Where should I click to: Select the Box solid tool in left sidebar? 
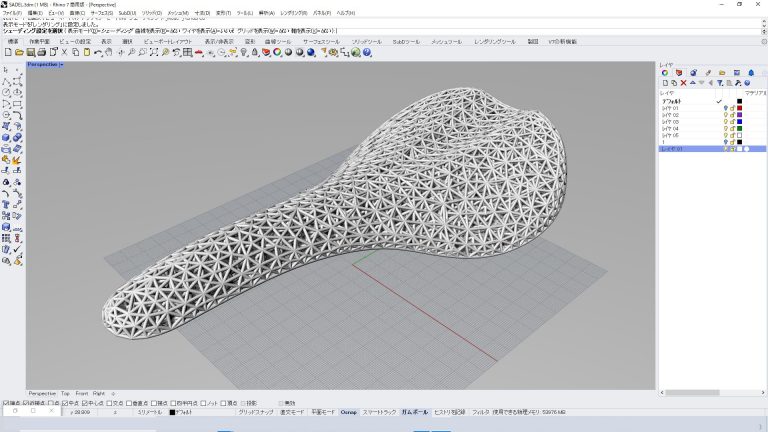6,138
